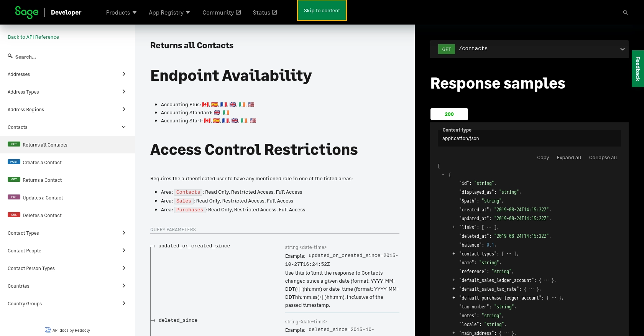This screenshot has width=644, height=336.
Task: Select Creates a Contact item
Action: tap(67, 162)
